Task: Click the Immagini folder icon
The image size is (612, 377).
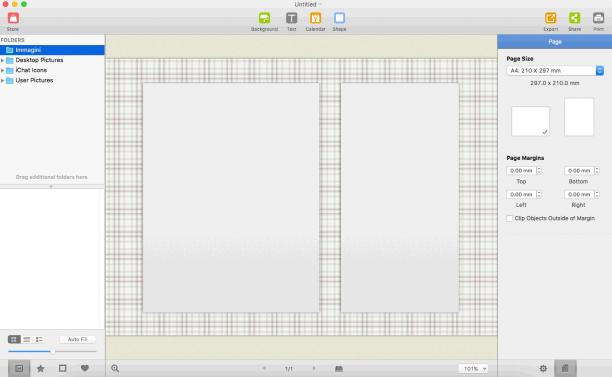Action: tap(10, 50)
